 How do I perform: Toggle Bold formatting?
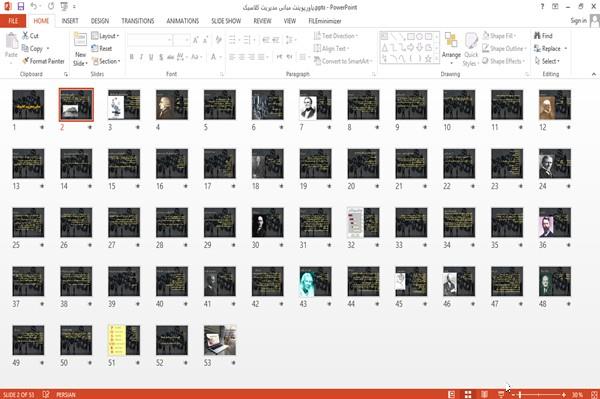[132, 57]
